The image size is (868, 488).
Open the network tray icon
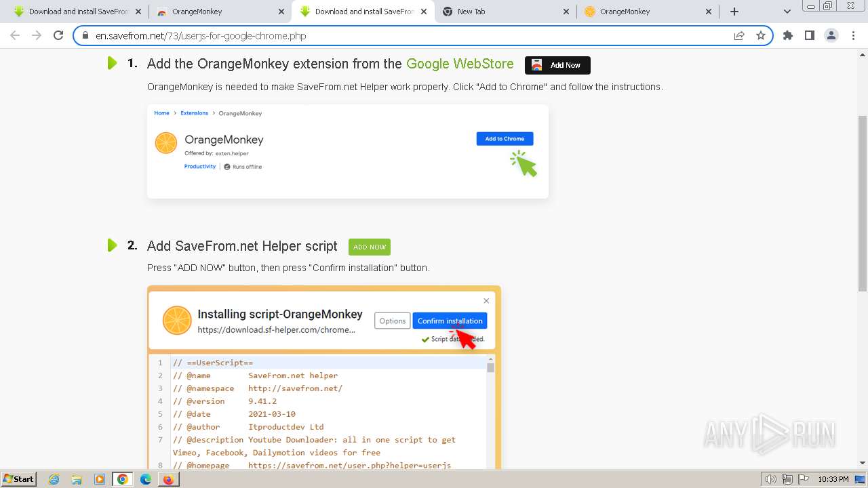[x=787, y=479]
